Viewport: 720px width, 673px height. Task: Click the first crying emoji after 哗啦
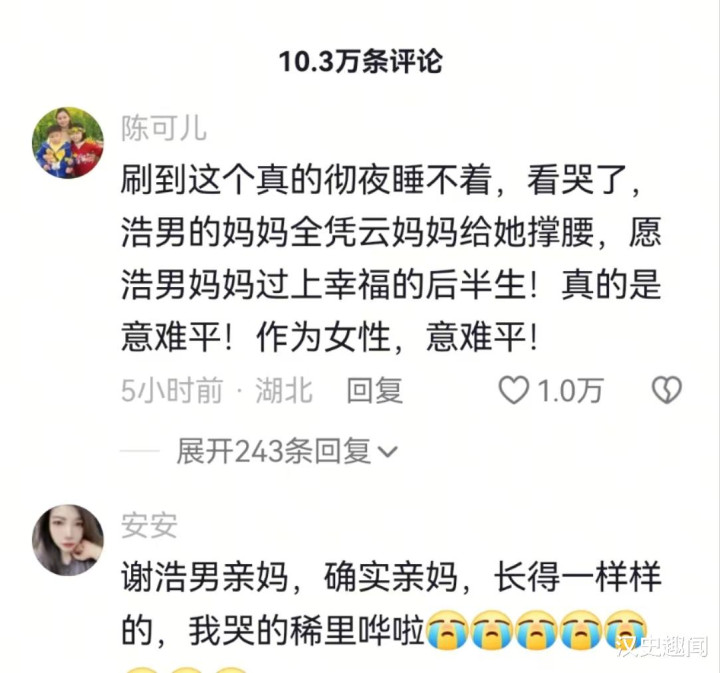(x=447, y=630)
